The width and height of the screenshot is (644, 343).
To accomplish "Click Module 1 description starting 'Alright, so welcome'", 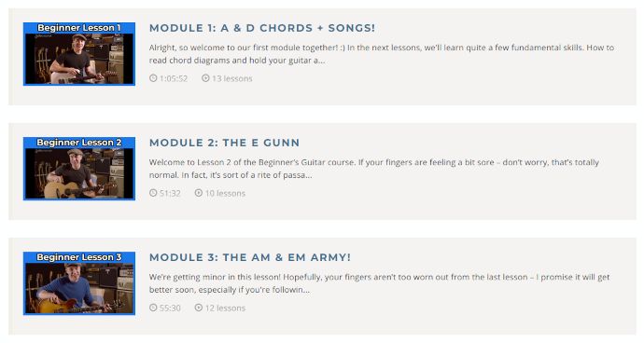I will click(x=382, y=54).
